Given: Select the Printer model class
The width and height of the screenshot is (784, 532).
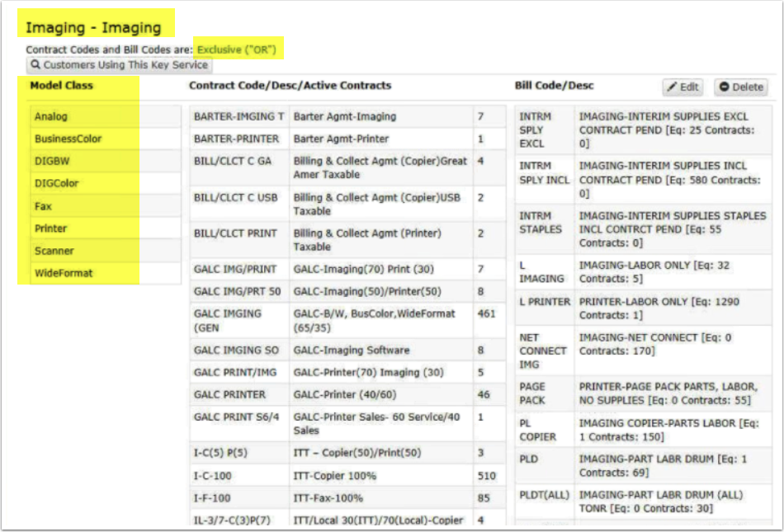Looking at the screenshot, I should pos(50,228).
